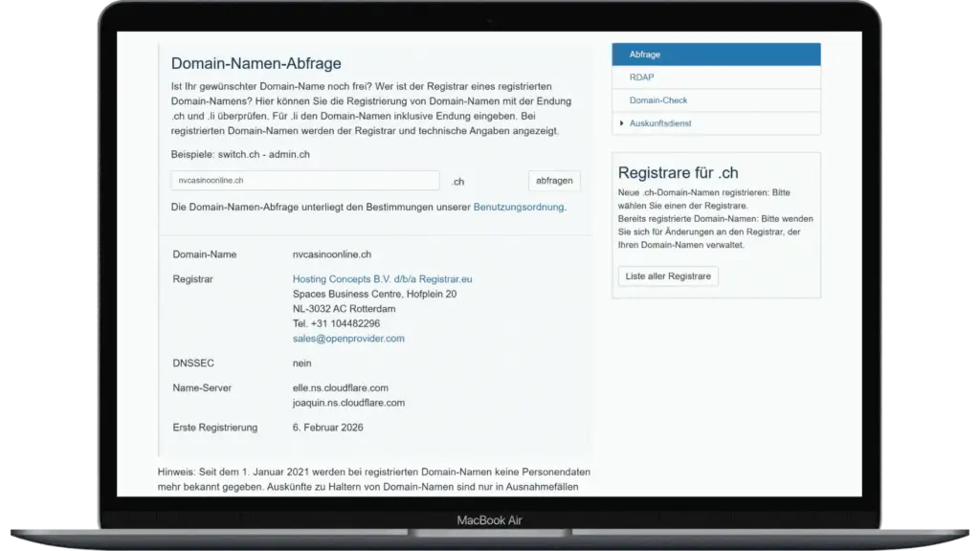Open the RDAP menu item

(x=716, y=77)
